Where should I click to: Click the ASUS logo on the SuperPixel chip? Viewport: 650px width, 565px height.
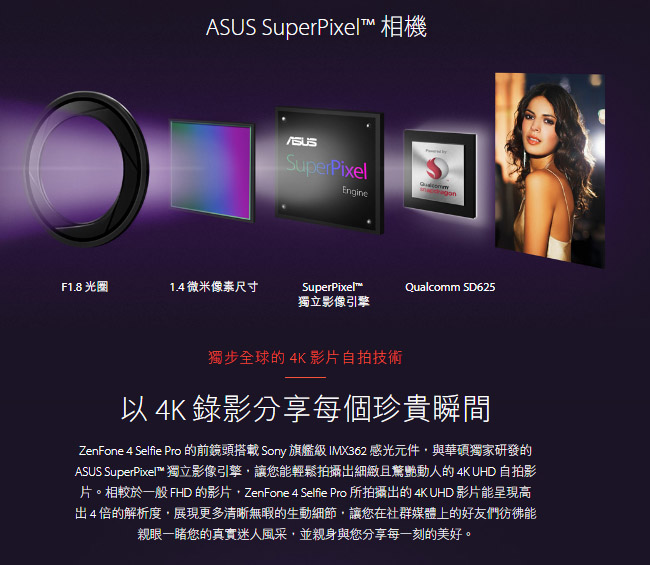302,141
